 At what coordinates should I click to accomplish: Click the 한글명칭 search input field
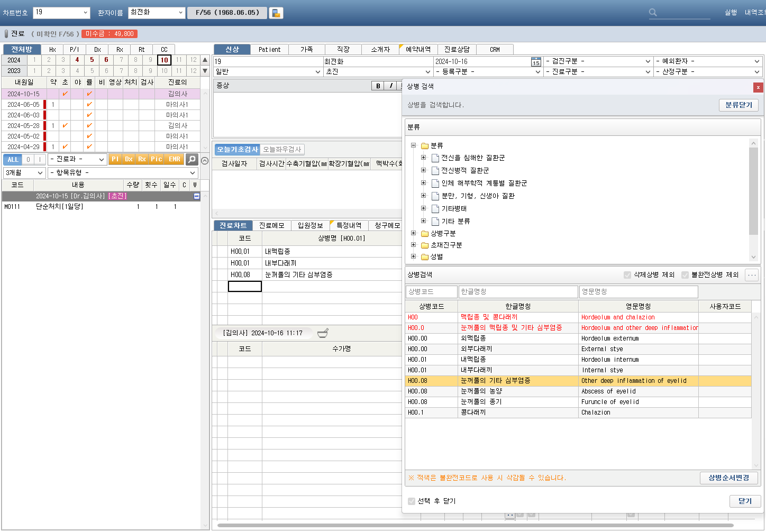tap(518, 292)
